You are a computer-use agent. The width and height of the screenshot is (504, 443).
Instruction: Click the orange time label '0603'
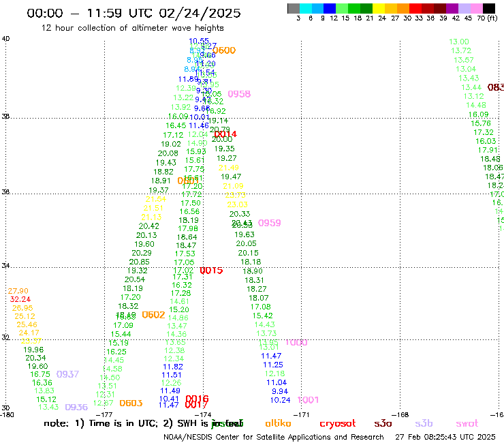(x=131, y=403)
